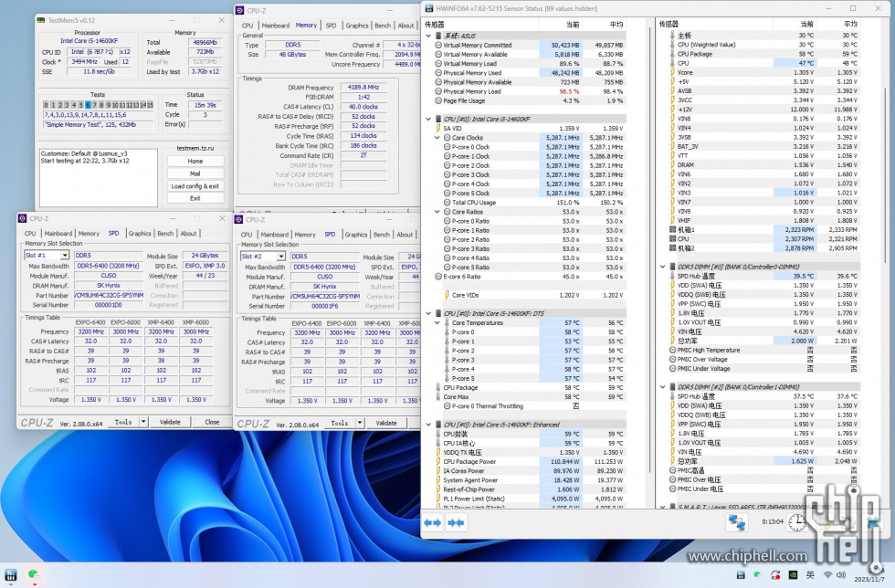Click the TestMem5 title bar icon
Screen dimensions: 895x588
tap(41, 20)
